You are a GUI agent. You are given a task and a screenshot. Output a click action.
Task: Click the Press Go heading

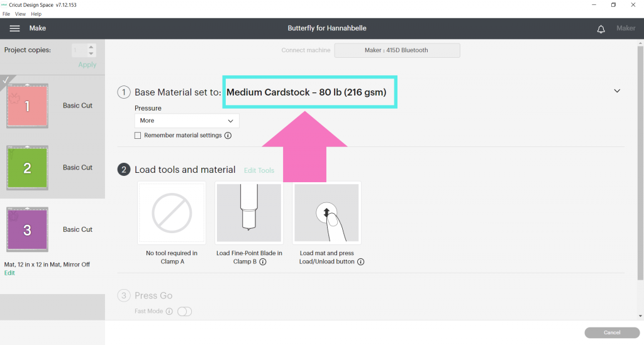pyautogui.click(x=153, y=295)
